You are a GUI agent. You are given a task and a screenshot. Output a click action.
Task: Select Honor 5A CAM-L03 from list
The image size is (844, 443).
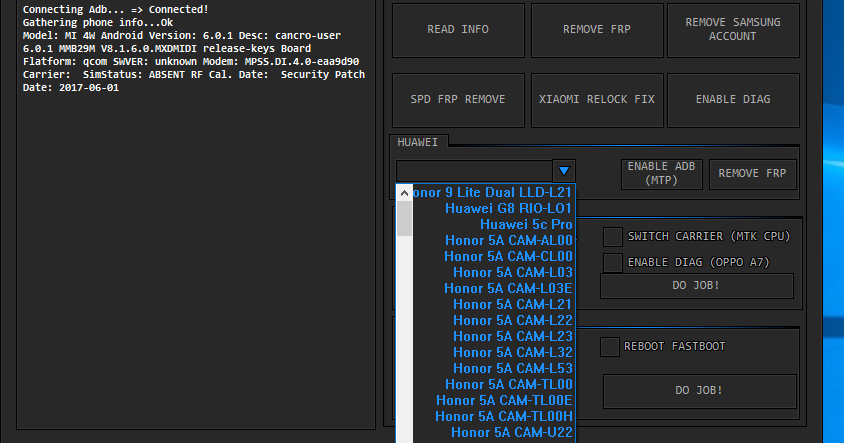click(494, 272)
